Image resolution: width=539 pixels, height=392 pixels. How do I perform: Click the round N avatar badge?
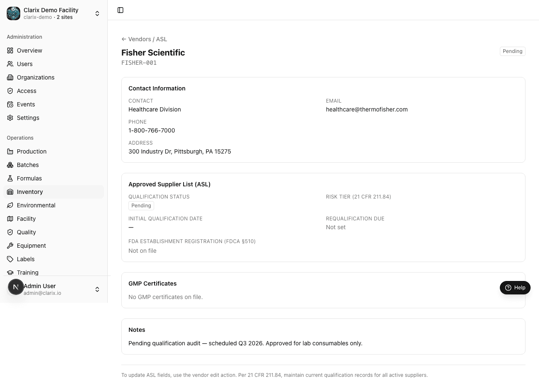pos(16,287)
